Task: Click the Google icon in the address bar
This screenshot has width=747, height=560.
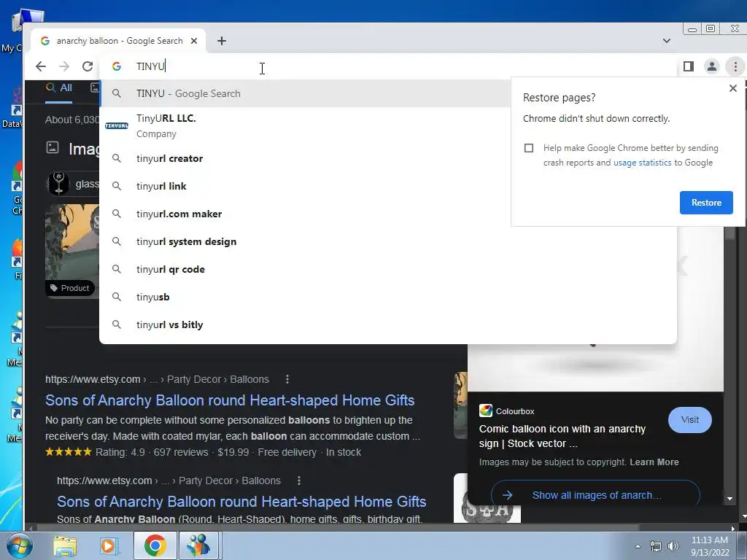Action: (117, 66)
